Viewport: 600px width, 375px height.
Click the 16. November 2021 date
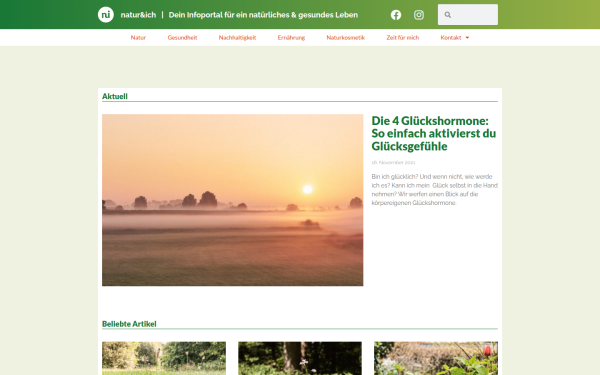pyautogui.click(x=393, y=163)
